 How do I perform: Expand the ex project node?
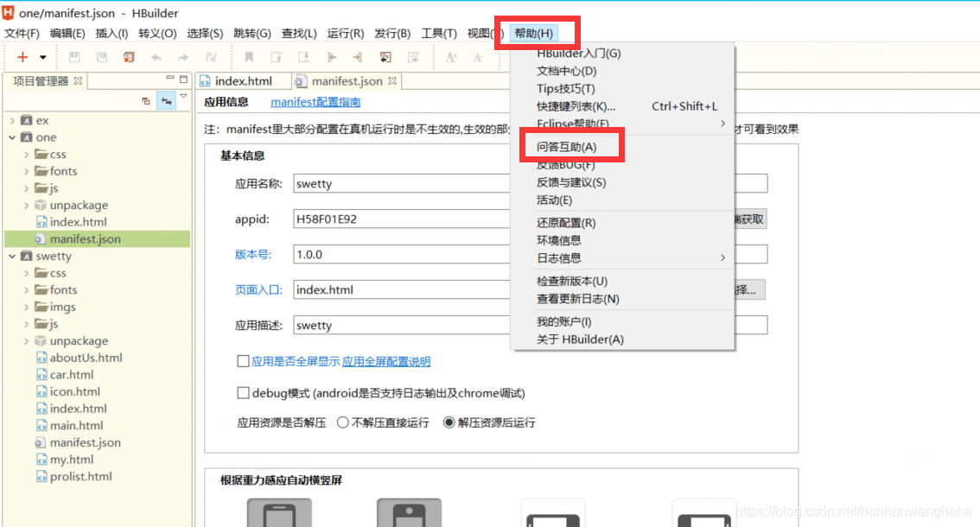12,120
